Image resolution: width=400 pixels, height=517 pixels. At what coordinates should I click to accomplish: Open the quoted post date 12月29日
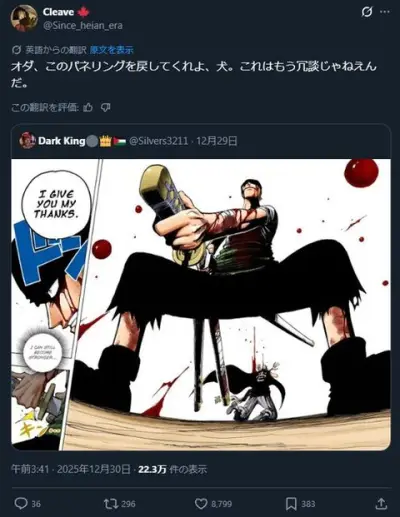pyautogui.click(x=217, y=141)
